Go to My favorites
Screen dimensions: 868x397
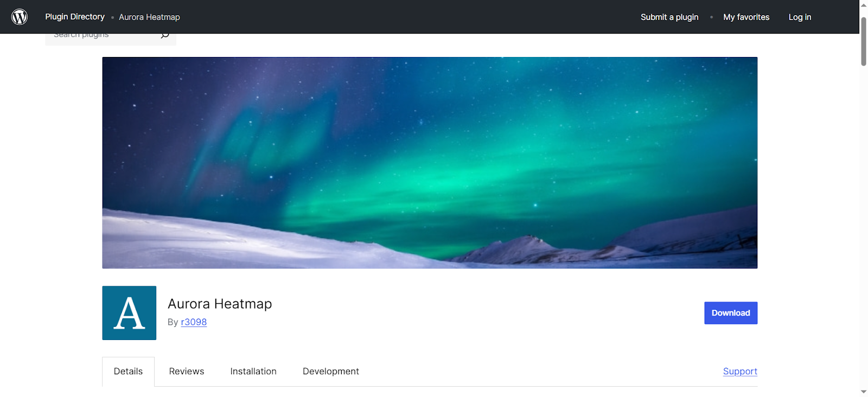[746, 17]
